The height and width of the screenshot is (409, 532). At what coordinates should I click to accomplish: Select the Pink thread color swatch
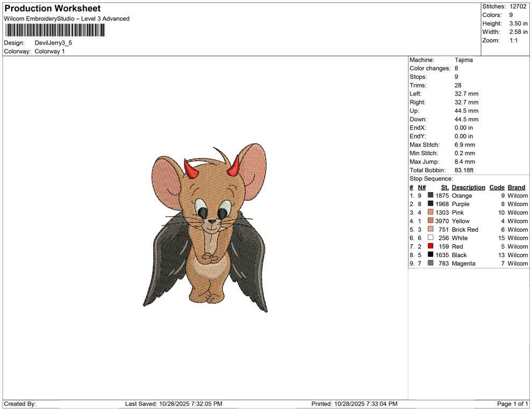(x=430, y=212)
